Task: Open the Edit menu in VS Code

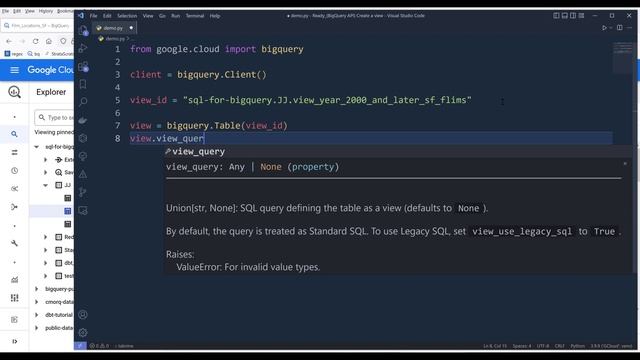Action: [x=107, y=16]
